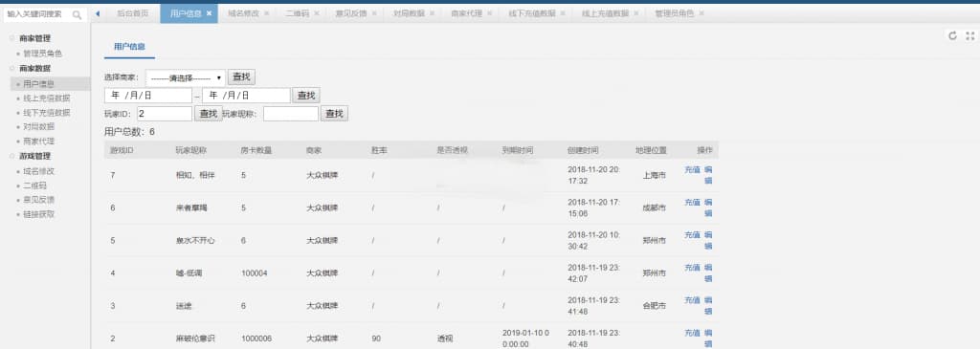Click 充值 link for game ID 7
The height and width of the screenshot is (349, 980).
[x=692, y=170]
